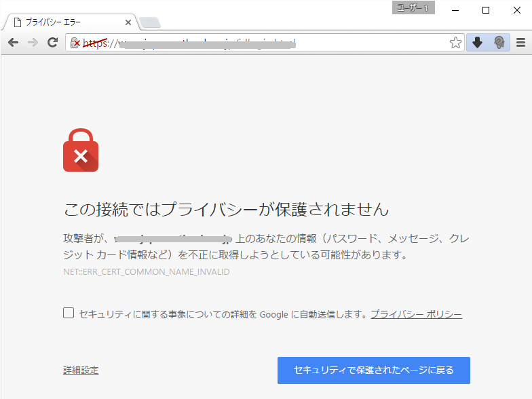
Task: Click the browser forward arrow
Action: point(33,43)
